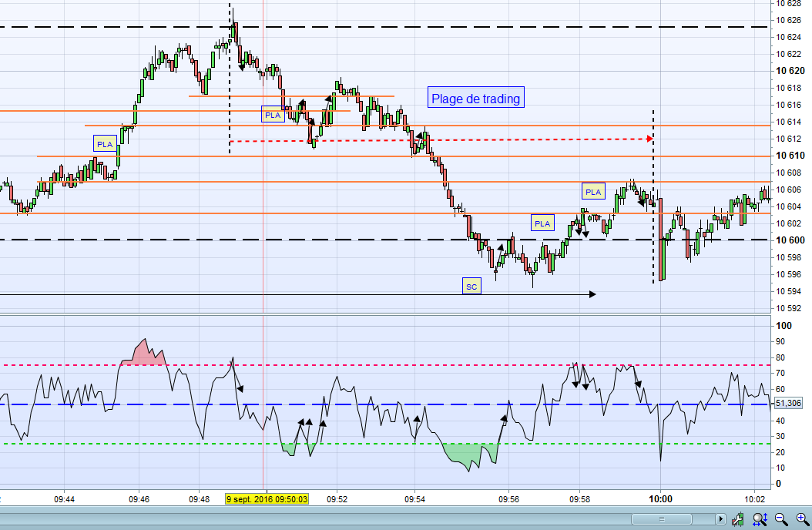Click the scroll-right arrow button

pyautogui.click(x=720, y=518)
